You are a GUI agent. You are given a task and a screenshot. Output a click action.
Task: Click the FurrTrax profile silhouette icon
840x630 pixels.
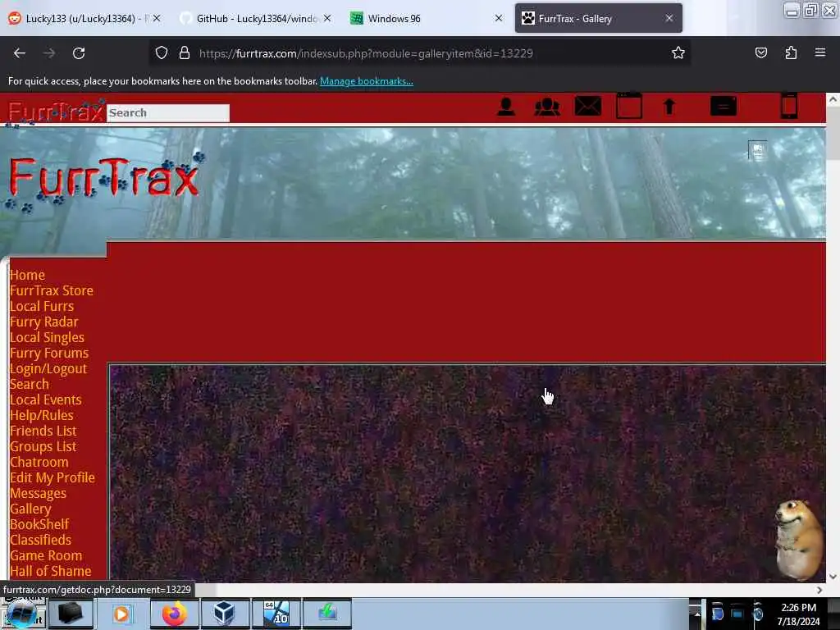point(505,107)
